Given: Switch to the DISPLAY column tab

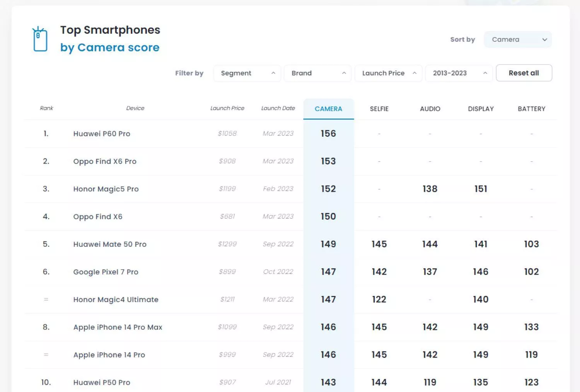Looking at the screenshot, I should (481, 109).
